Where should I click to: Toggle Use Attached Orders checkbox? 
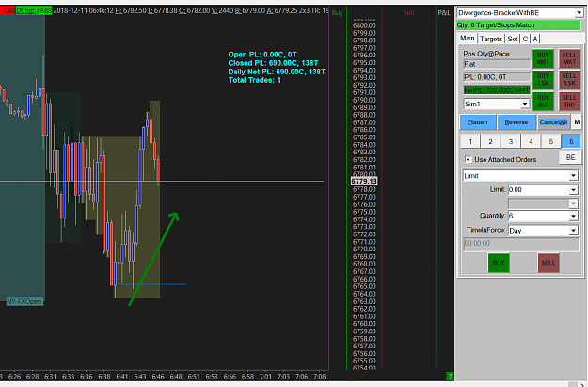tap(468, 159)
